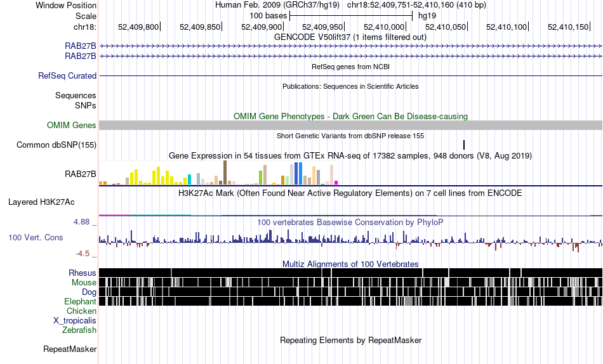Click the H3K27Ac Mark ENCODE track title

[350, 193]
